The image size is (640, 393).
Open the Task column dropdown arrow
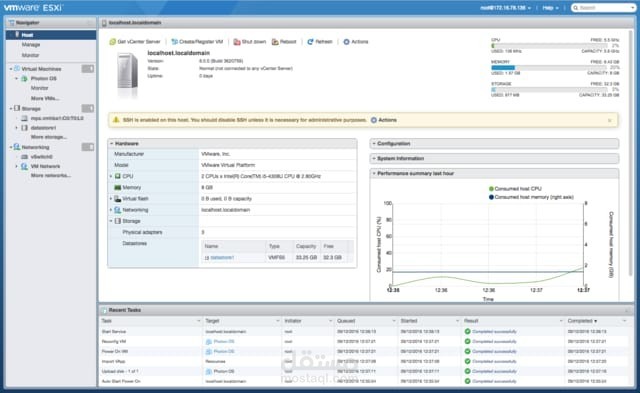(199, 321)
